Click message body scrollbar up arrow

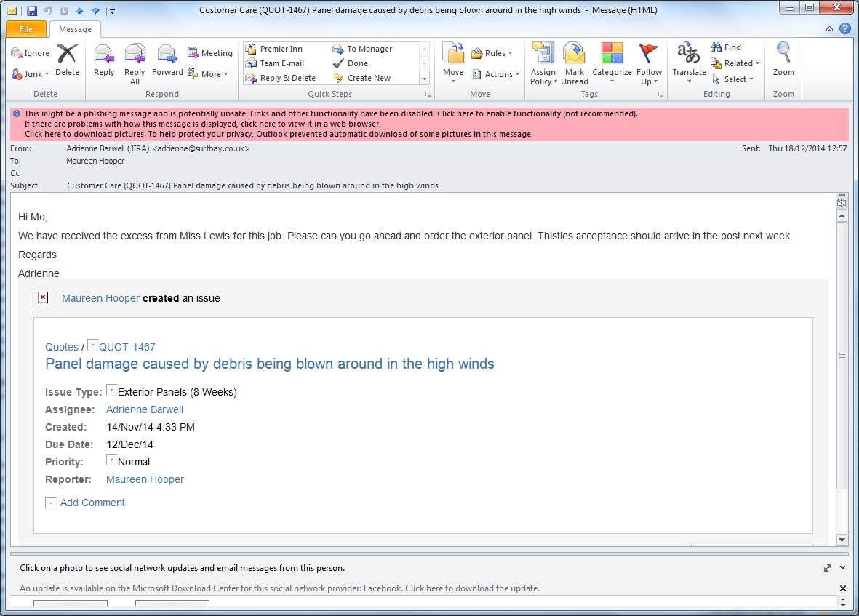(842, 216)
